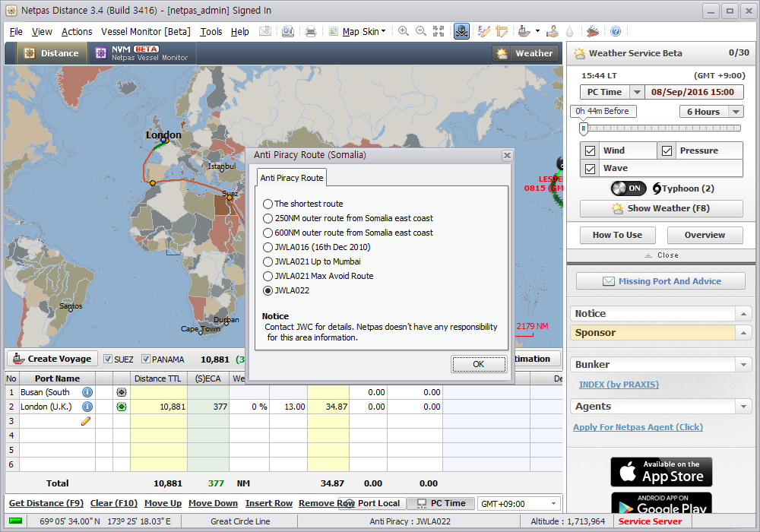
Task: Click the ruler and pencil measure icon
Action: coord(502,31)
